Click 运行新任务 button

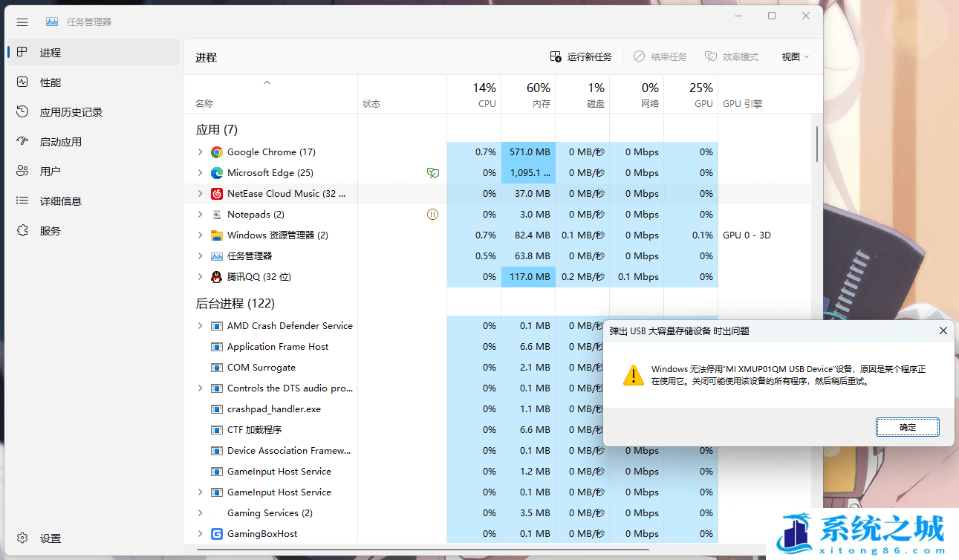(581, 56)
